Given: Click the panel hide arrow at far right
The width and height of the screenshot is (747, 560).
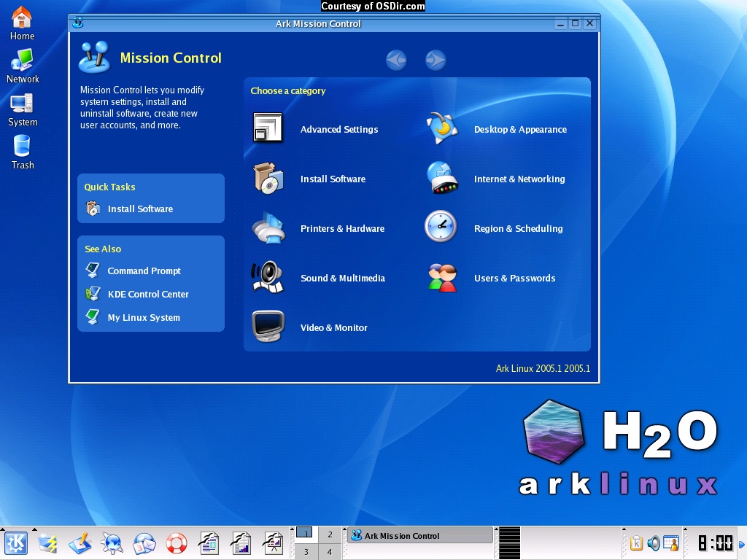Looking at the screenshot, I should (x=742, y=543).
